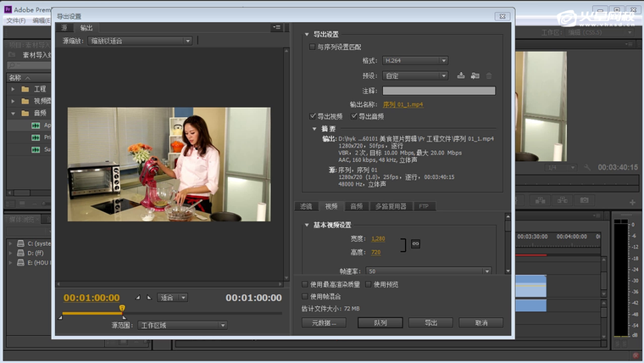
Task: Open the preview panel options menu icon
Action: click(276, 28)
